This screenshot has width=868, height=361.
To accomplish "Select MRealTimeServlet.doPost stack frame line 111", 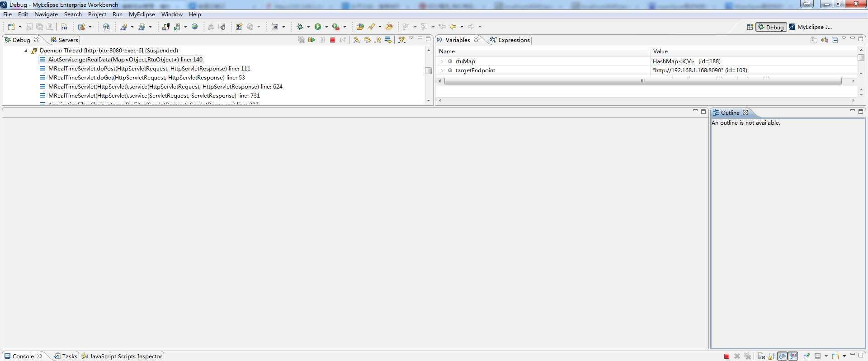I will (145, 69).
